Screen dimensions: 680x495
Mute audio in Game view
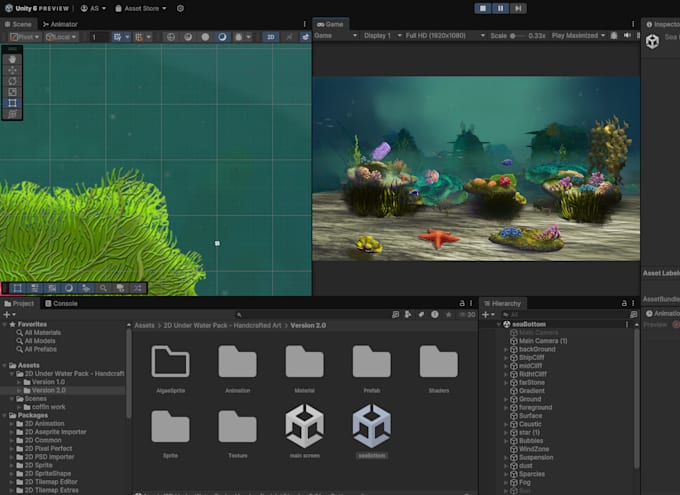coord(627,36)
